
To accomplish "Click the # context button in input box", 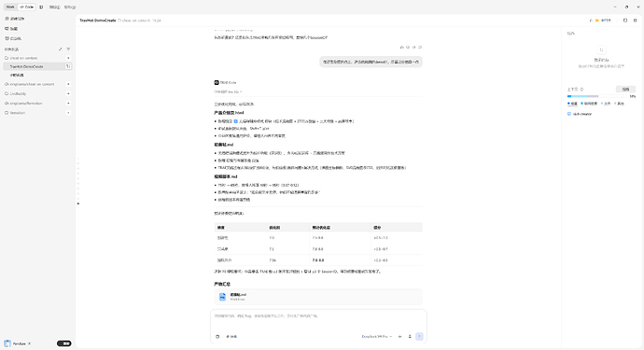I will 231,336.
